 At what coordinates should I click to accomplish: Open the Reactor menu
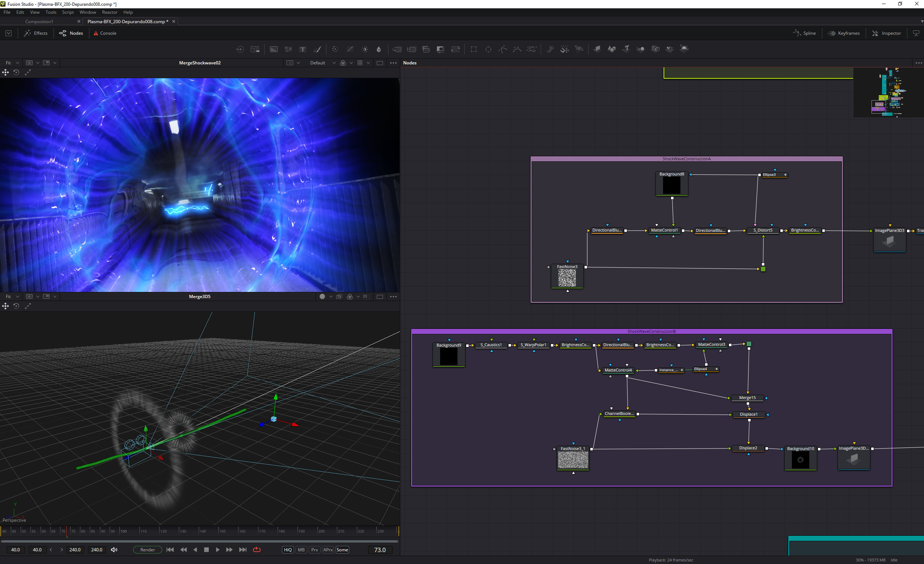(110, 12)
